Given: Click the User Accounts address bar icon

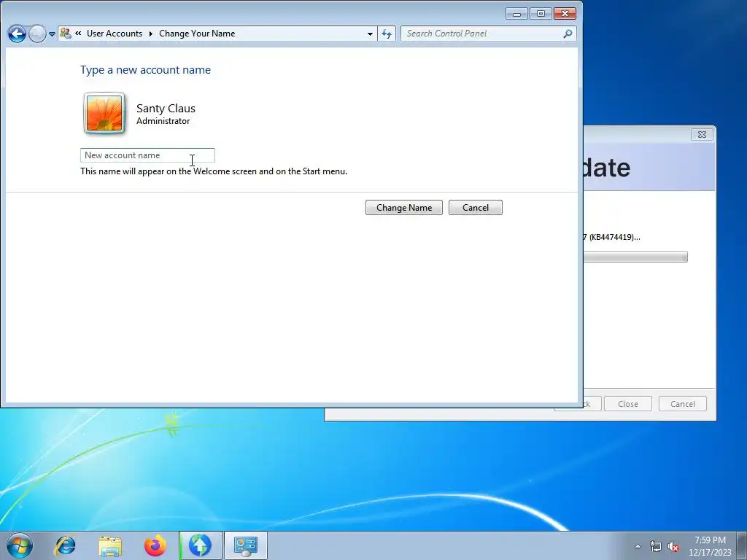Looking at the screenshot, I should tap(66, 34).
